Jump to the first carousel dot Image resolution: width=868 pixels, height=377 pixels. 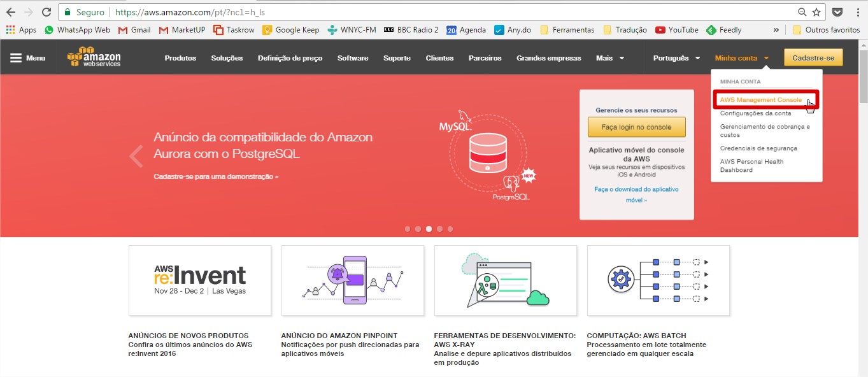[x=407, y=229]
